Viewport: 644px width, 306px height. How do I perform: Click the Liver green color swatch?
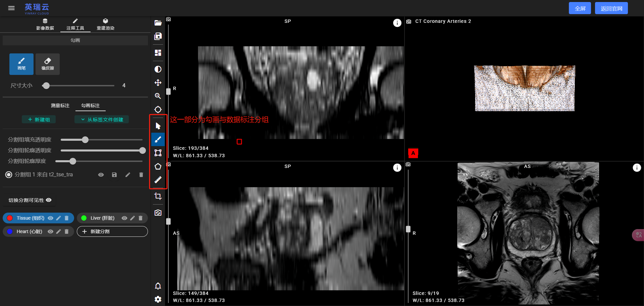(84, 218)
